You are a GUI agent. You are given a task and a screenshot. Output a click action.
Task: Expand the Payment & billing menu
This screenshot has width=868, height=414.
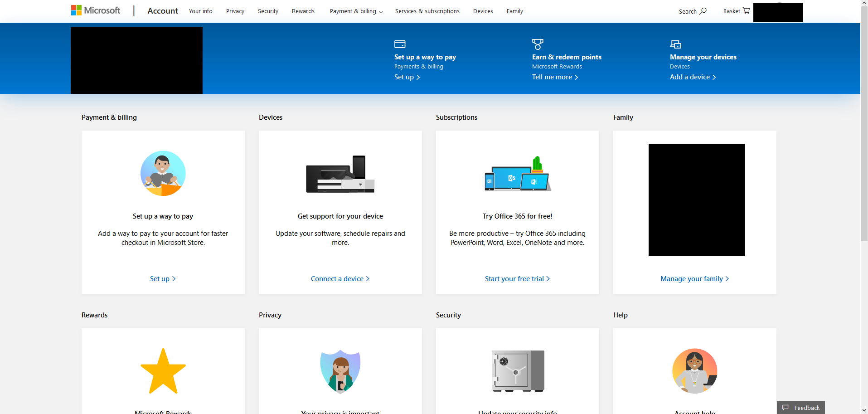(356, 11)
